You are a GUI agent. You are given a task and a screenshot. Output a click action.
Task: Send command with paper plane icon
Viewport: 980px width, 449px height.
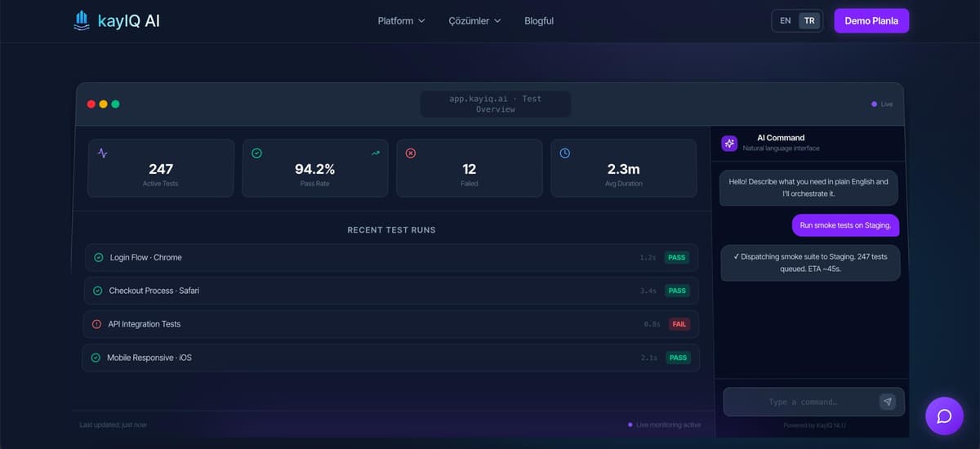click(887, 402)
